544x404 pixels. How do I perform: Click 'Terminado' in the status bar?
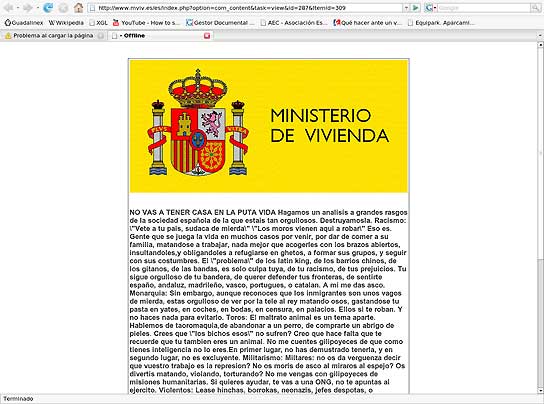(x=18, y=399)
